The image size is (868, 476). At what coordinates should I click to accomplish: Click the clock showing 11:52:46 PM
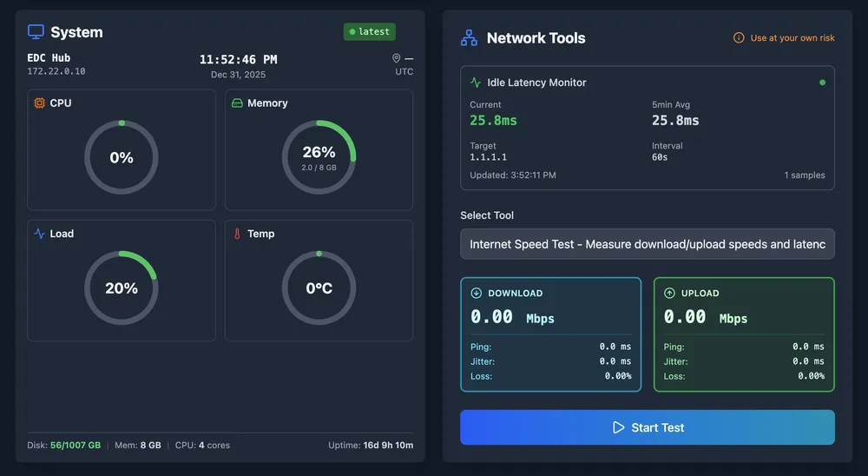(x=239, y=59)
